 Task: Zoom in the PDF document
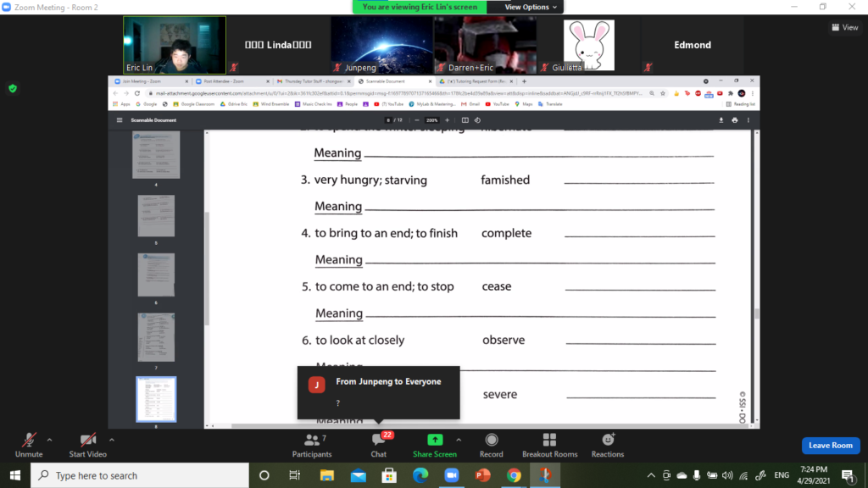pyautogui.click(x=448, y=120)
